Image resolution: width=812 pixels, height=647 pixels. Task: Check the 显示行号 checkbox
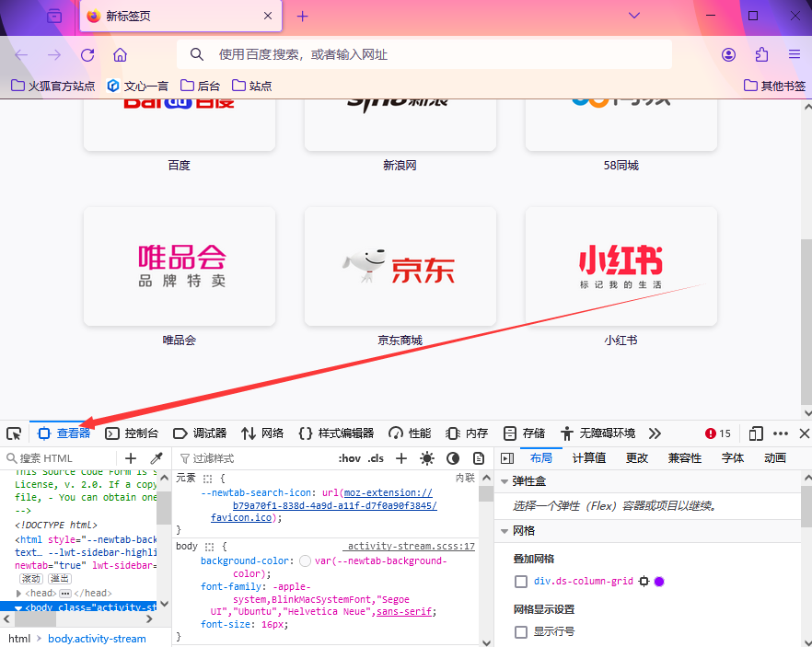(521, 632)
